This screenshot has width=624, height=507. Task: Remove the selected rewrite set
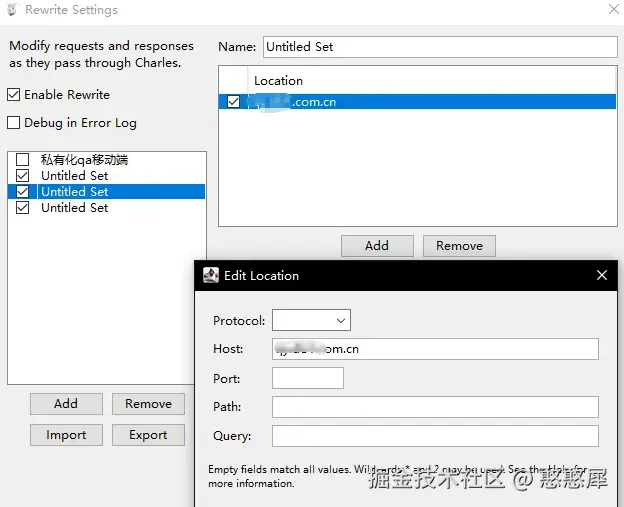tap(148, 404)
